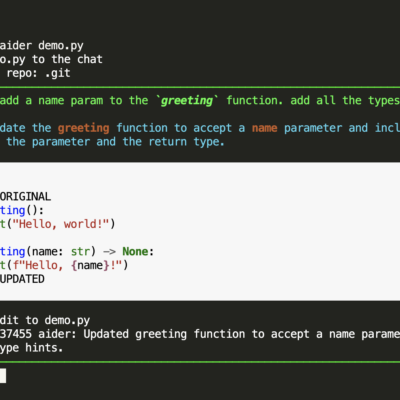Click 'Updated greeting function' commit message
This screenshot has width=400, height=400.
(164, 334)
